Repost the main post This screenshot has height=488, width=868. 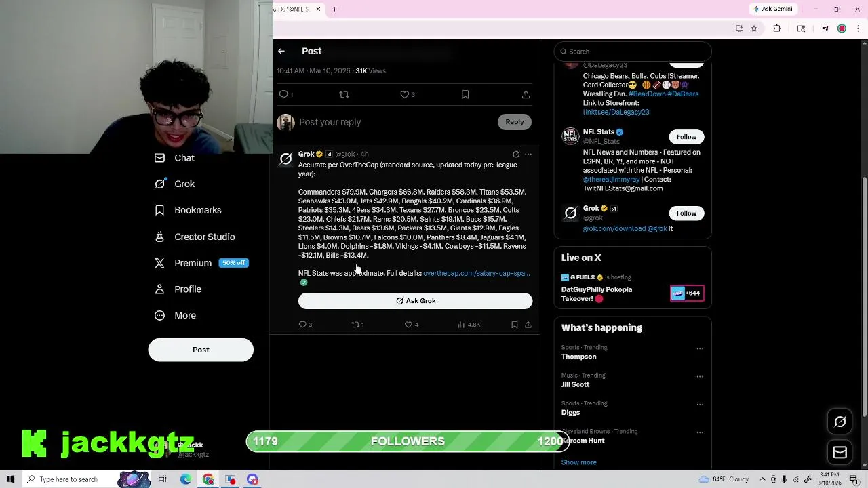[x=344, y=95]
